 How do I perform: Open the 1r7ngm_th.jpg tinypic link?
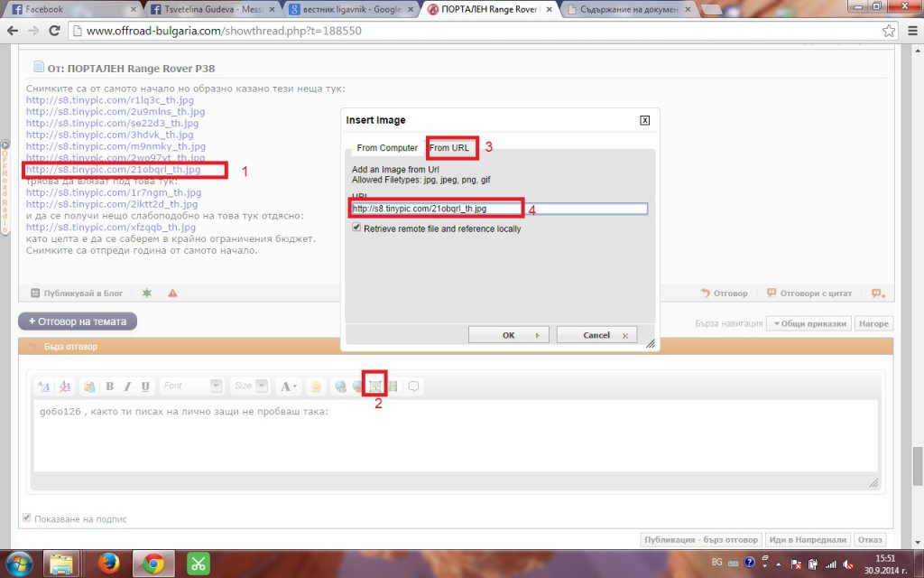point(114,192)
